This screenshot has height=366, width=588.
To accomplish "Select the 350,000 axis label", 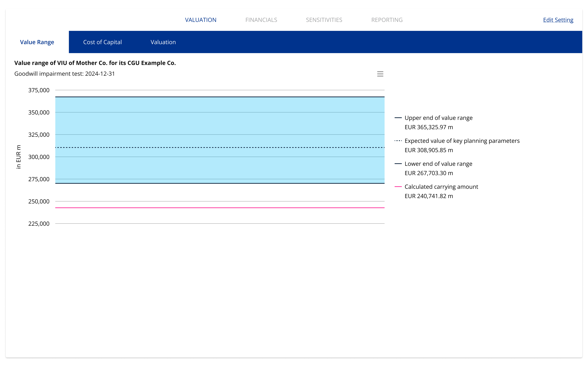I will pyautogui.click(x=39, y=113).
